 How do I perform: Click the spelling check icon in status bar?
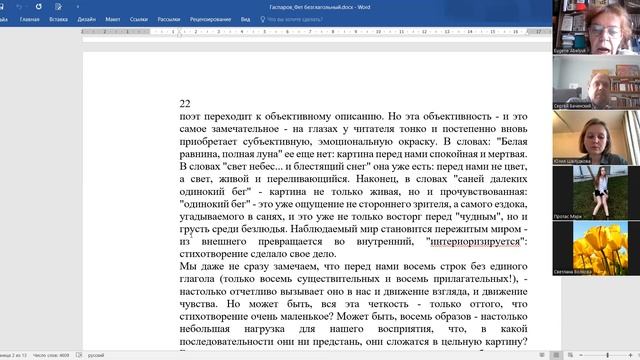point(79,355)
